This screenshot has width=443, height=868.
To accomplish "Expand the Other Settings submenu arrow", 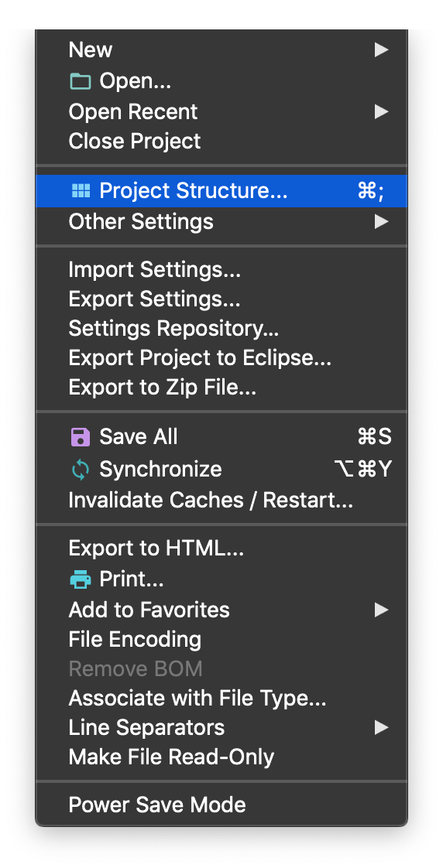I will coord(381,223).
